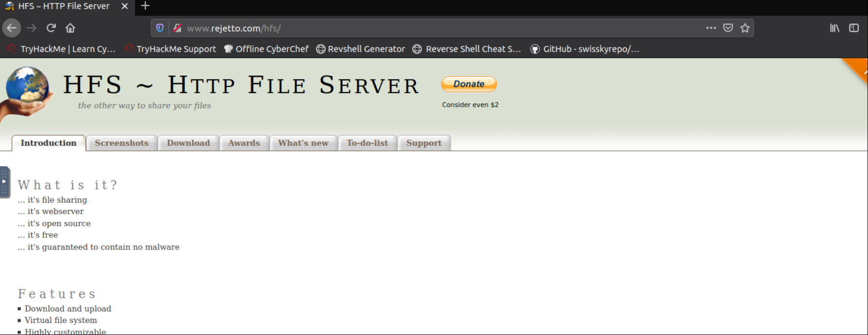This screenshot has width=868, height=335.
Task: Open the To-do-list tab
Action: 367,143
